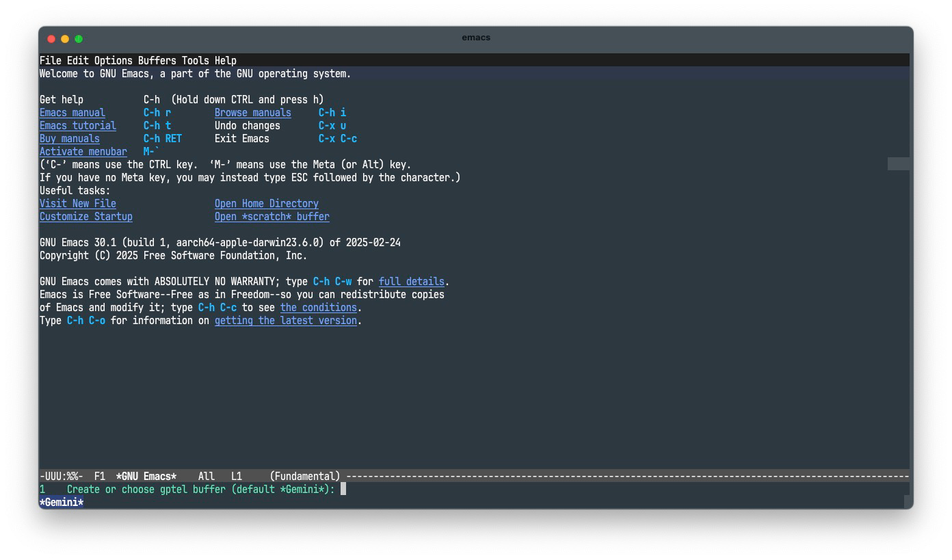Click the Open Home Directory link
This screenshot has height=560, width=952.
[267, 204]
